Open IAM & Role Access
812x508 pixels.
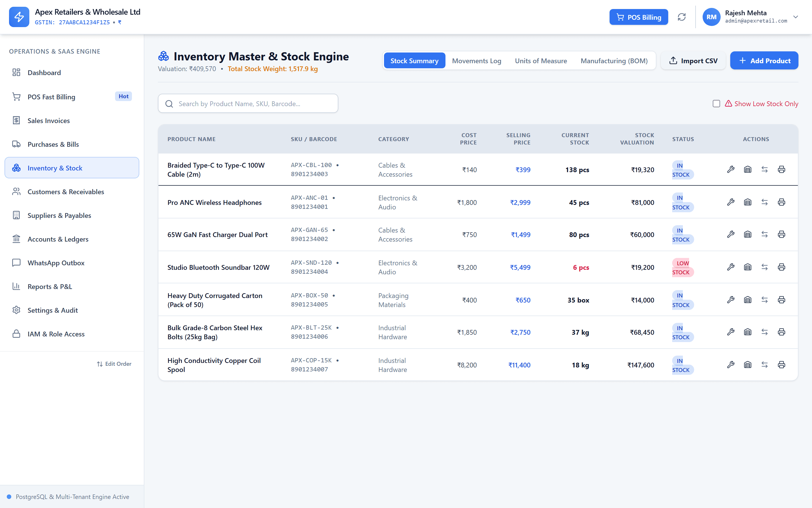pyautogui.click(x=72, y=334)
